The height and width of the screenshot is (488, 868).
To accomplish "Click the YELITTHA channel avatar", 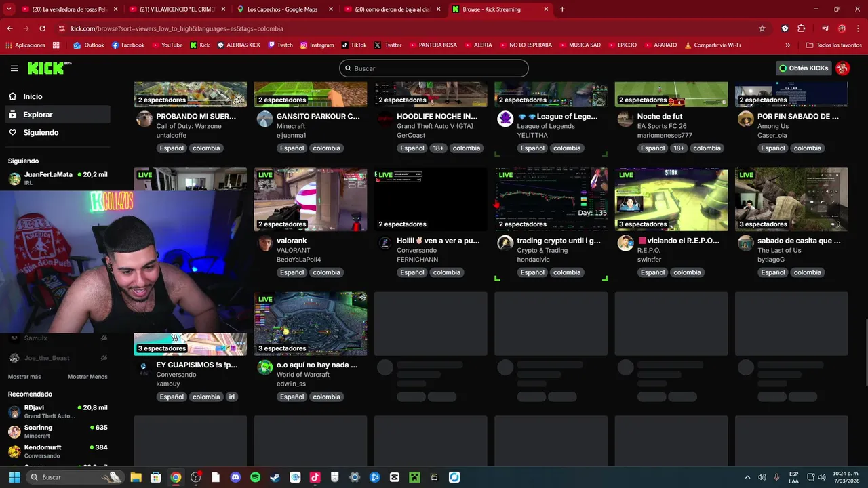I will click(x=505, y=119).
